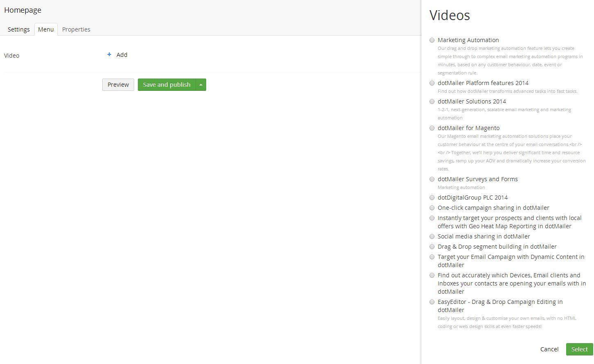Select the EasyEditor Drag & Drop radio button

(432, 302)
